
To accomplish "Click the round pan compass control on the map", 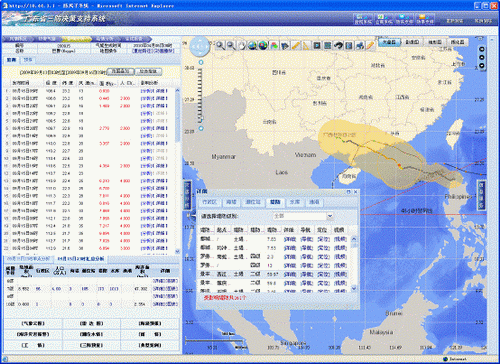I will [x=200, y=46].
